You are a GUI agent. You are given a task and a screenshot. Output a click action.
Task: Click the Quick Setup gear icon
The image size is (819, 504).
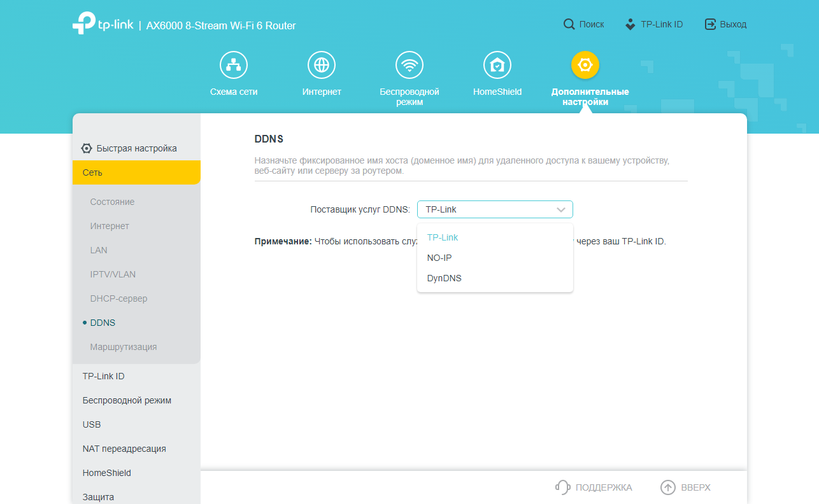[x=87, y=148]
